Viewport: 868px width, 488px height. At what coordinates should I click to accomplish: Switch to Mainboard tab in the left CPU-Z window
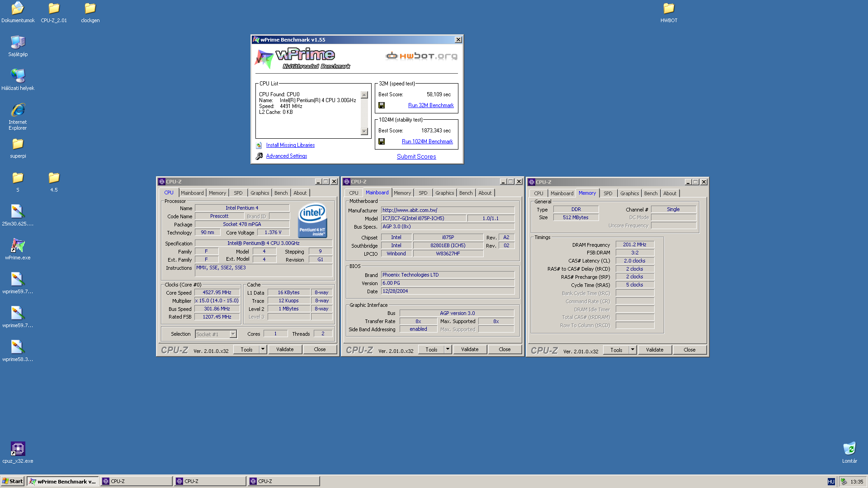tap(192, 193)
